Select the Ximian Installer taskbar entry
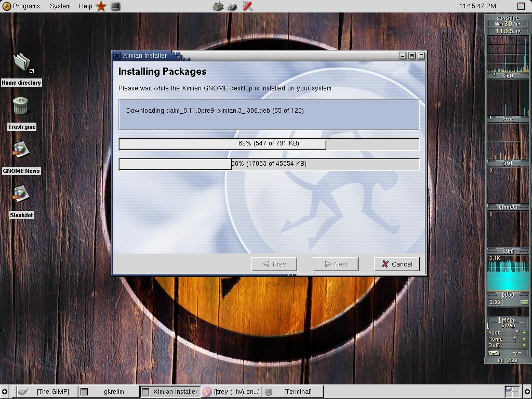 coord(170,392)
